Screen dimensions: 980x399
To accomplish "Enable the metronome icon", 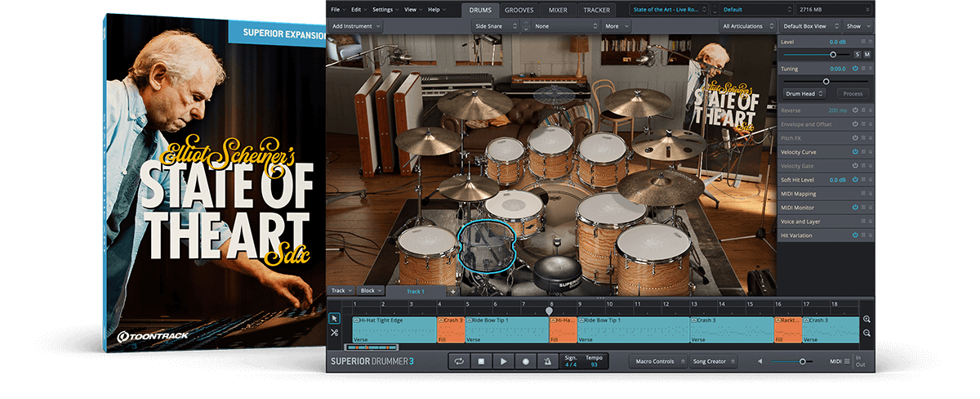I will coord(547,361).
